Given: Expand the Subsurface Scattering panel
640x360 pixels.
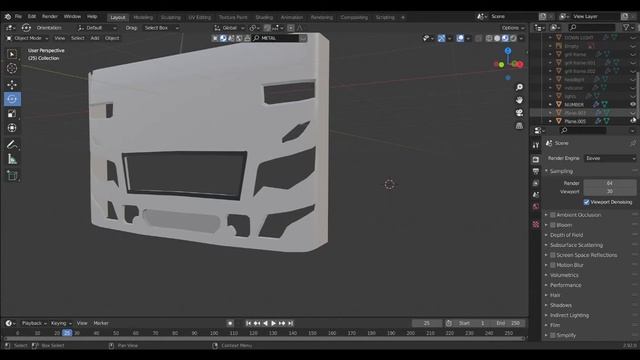Looking at the screenshot, I should click(x=576, y=245).
